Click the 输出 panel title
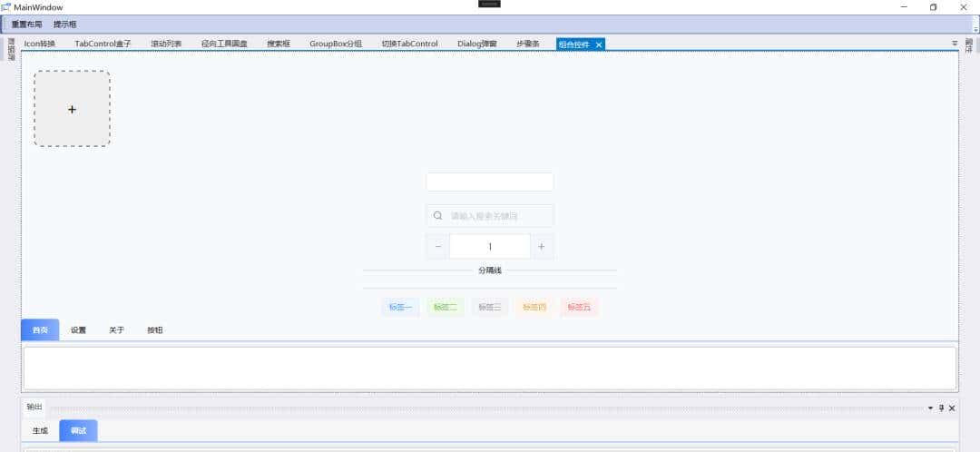 click(34, 407)
